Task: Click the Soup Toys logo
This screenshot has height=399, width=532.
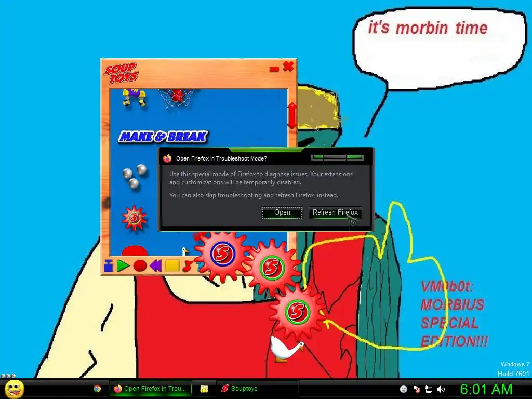Action: coord(121,73)
